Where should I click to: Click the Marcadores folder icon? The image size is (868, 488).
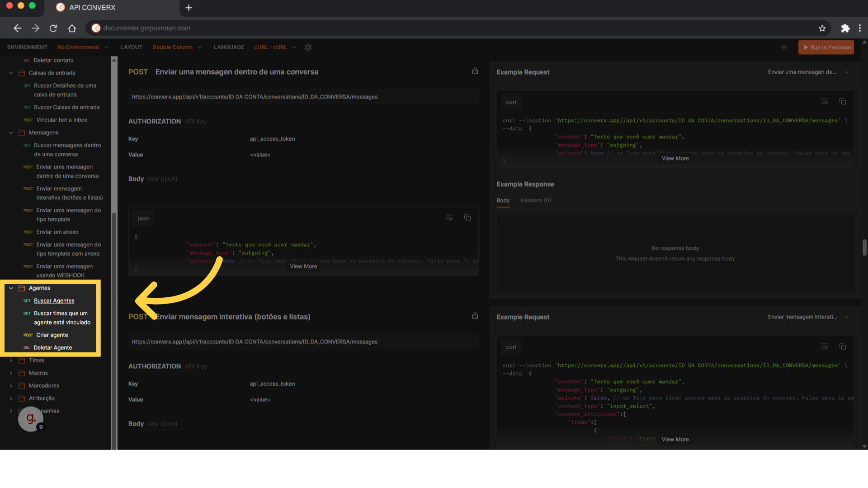22,385
